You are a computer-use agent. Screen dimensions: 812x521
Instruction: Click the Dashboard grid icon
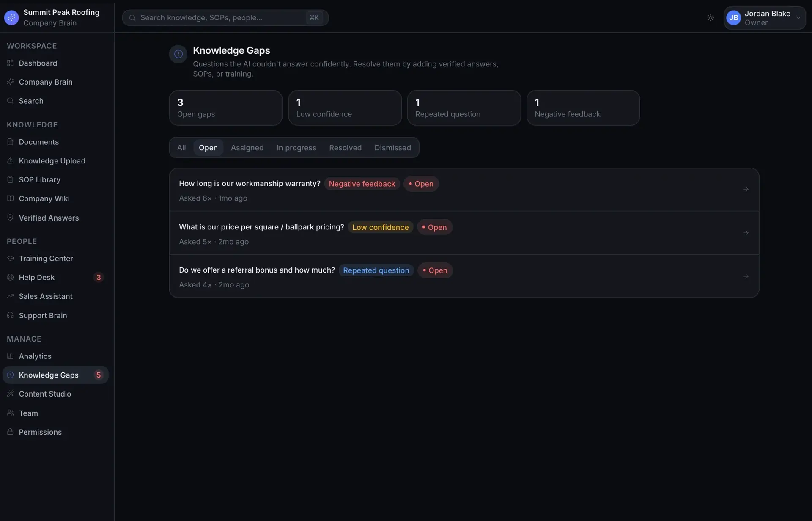click(10, 63)
